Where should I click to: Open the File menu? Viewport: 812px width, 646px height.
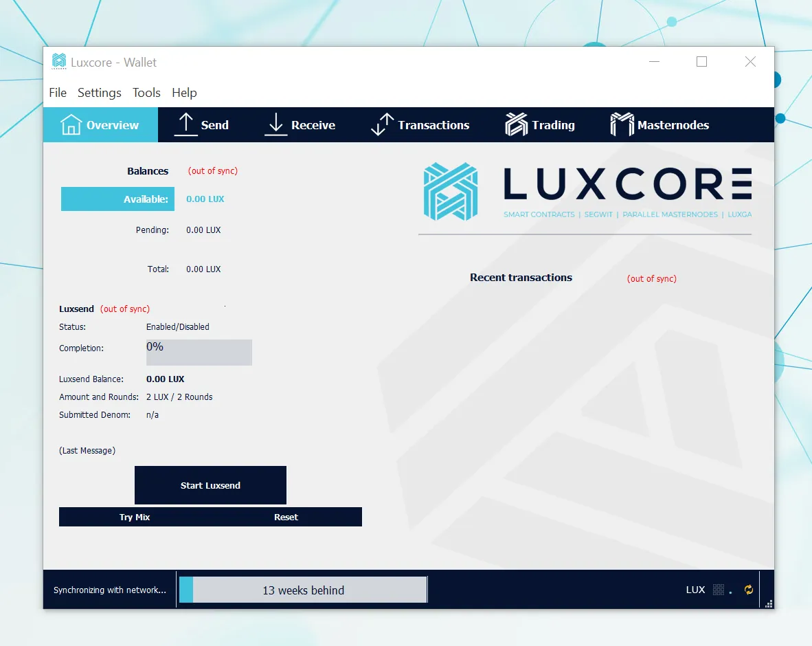pyautogui.click(x=58, y=93)
